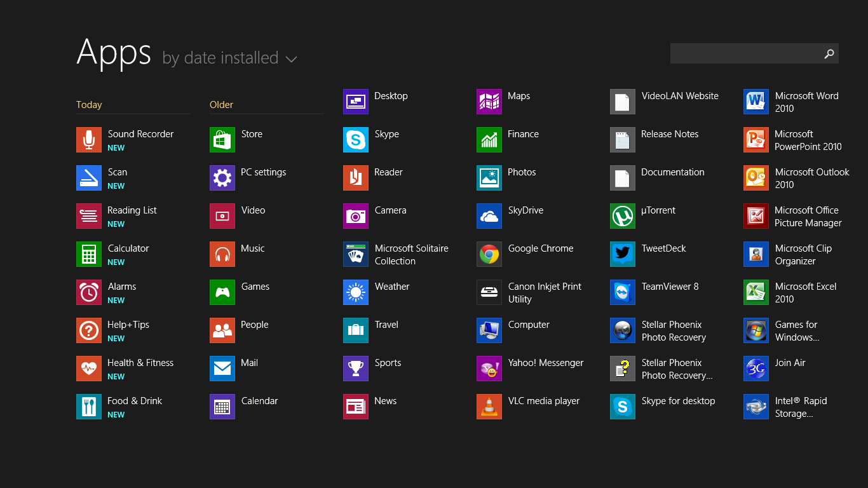868x488 pixels.
Task: Open the Photos app icon
Action: (489, 178)
